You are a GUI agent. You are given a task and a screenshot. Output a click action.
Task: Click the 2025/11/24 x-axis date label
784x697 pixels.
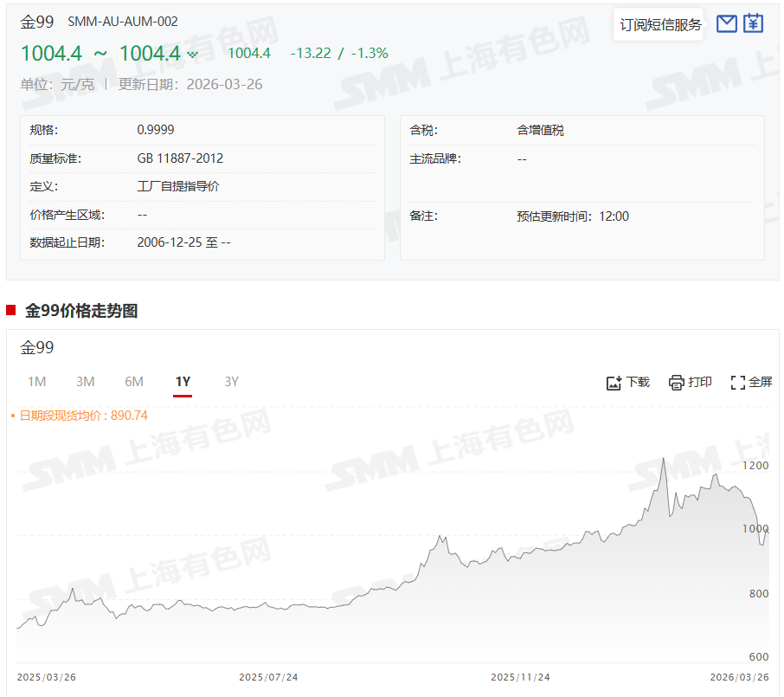pyautogui.click(x=520, y=677)
